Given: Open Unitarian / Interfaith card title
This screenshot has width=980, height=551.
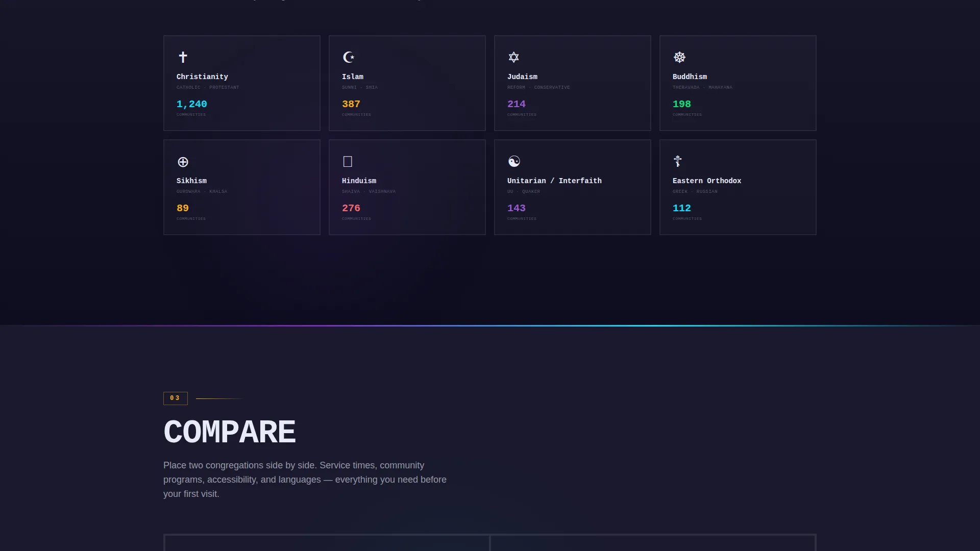Looking at the screenshot, I should [x=554, y=181].
